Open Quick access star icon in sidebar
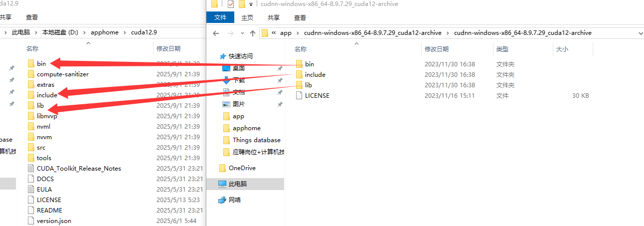 point(223,56)
